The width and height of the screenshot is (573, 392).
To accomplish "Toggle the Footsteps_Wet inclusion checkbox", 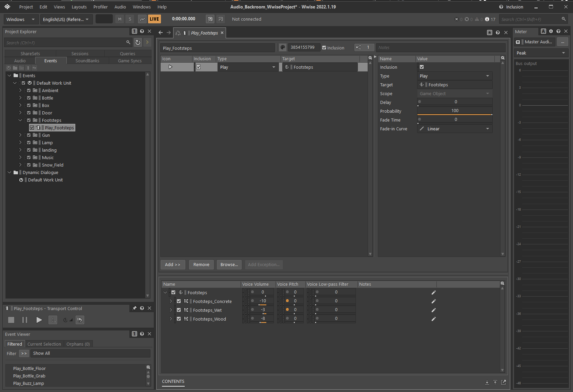I will [179, 310].
